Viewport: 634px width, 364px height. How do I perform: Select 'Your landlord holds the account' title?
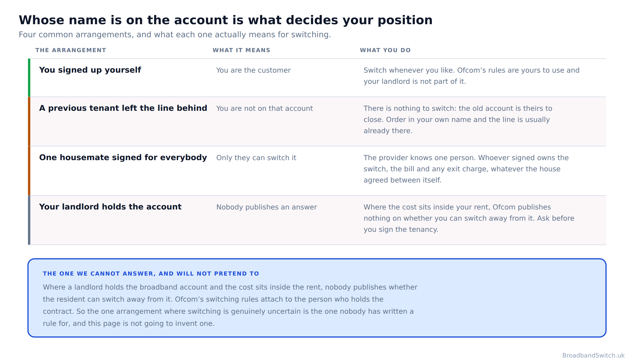[110, 207]
